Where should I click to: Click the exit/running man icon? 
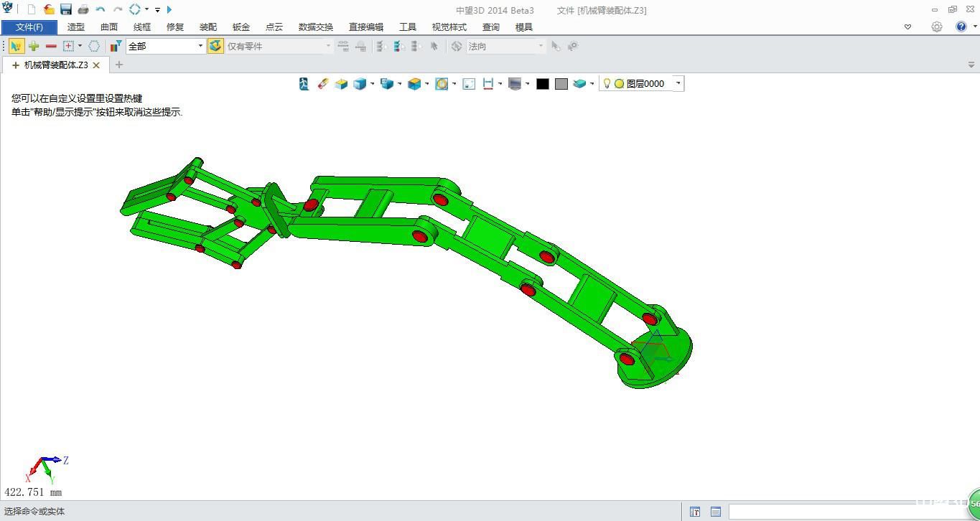click(304, 84)
